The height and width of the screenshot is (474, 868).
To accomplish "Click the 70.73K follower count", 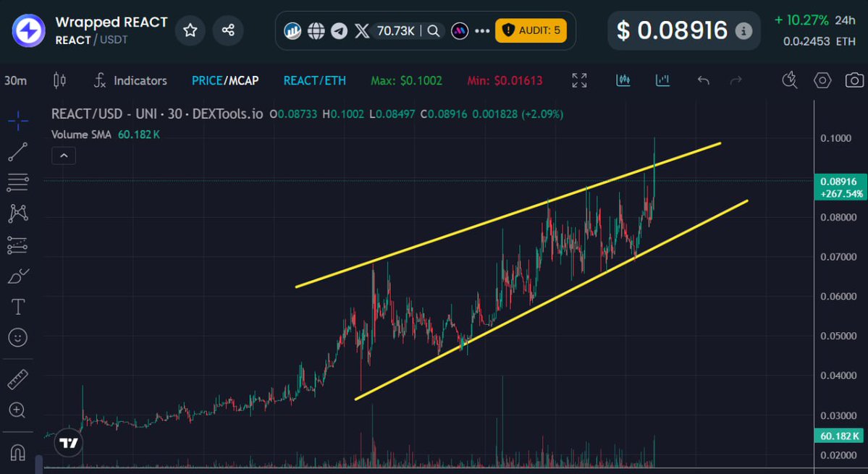I will pos(396,31).
